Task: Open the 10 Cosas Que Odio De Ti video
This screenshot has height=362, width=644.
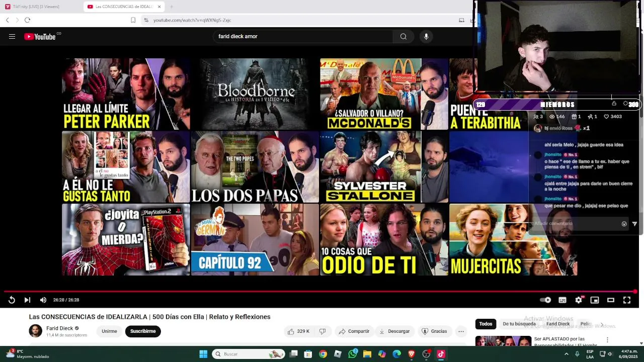Action: (384, 240)
